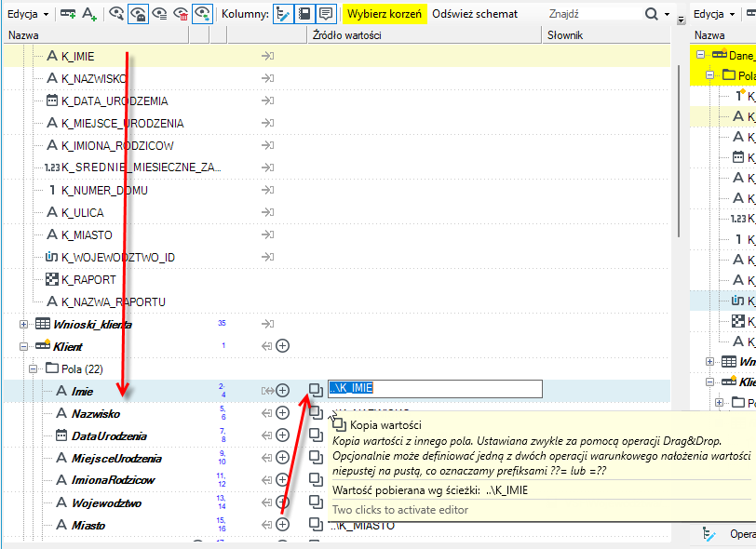Collapse the Dane_ root node

pos(700,55)
